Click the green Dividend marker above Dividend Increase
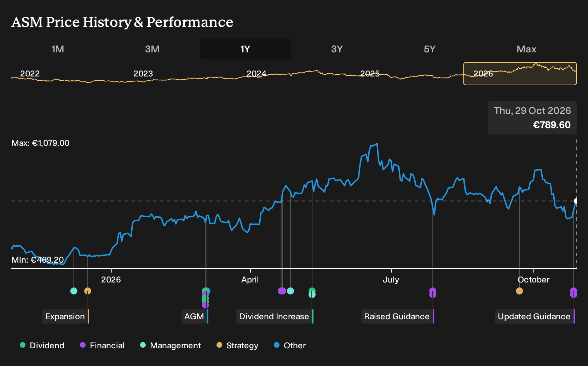This screenshot has height=366, width=588. pos(312,290)
